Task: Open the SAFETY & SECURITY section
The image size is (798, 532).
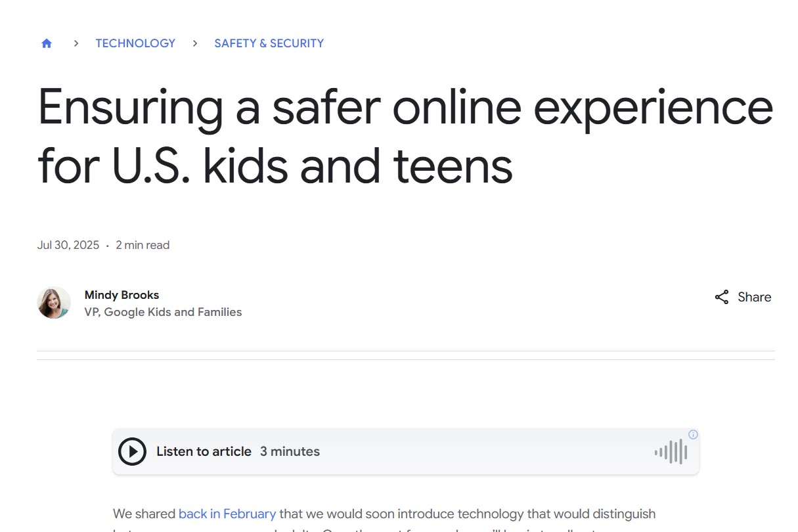Action: pos(269,43)
